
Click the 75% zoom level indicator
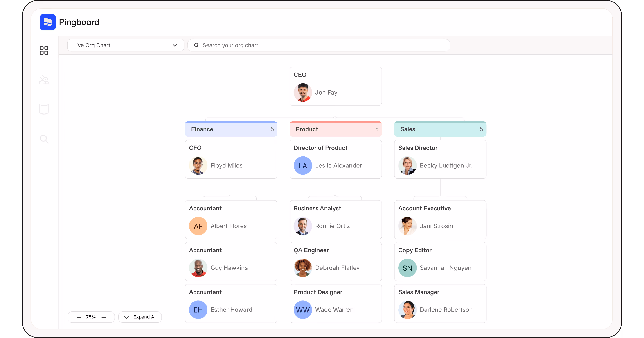pos(91,317)
